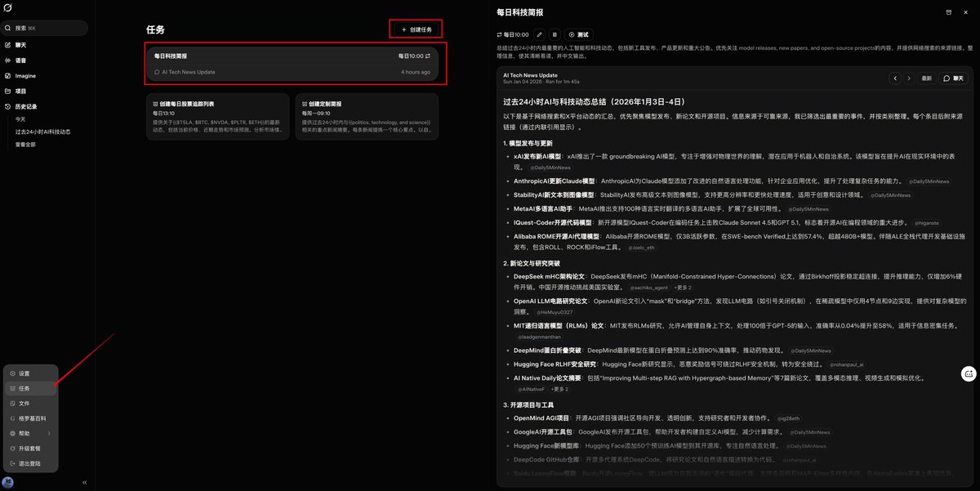
Task: Click the pencil edit icon for task
Action: pyautogui.click(x=539, y=34)
